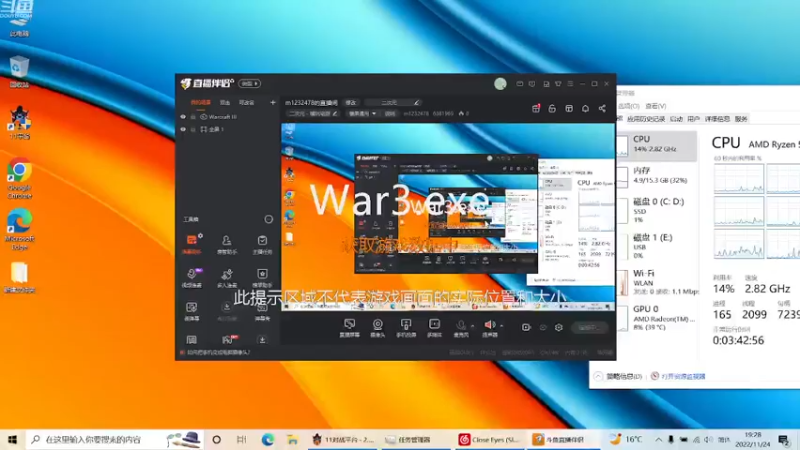
Task: Click the circle icon beside the toolbox heading
Action: [268, 219]
